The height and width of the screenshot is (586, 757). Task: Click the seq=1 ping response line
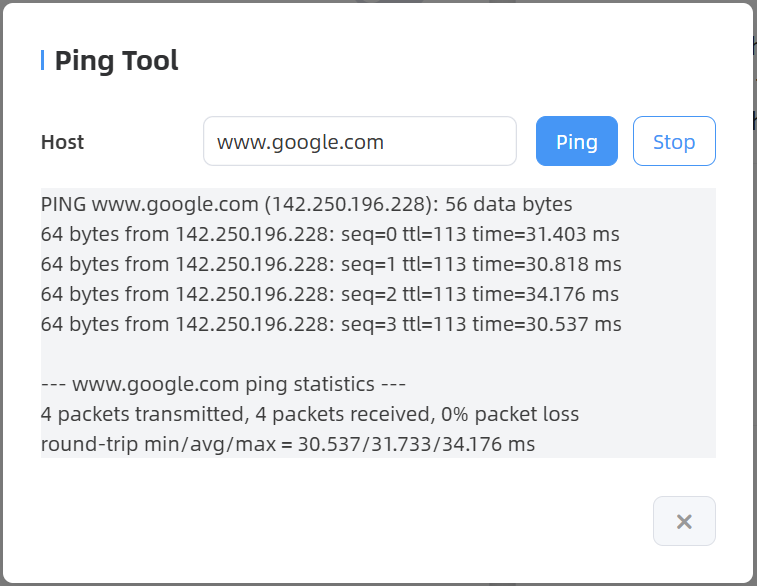pyautogui.click(x=330, y=264)
